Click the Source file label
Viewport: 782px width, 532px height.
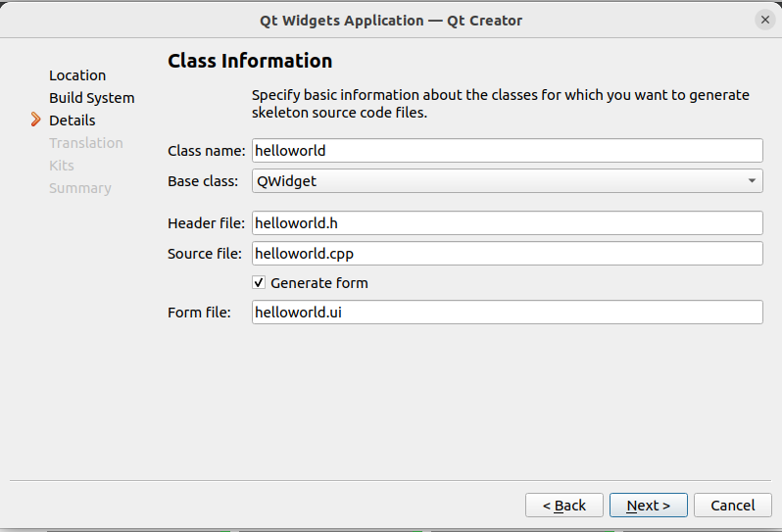tap(205, 254)
